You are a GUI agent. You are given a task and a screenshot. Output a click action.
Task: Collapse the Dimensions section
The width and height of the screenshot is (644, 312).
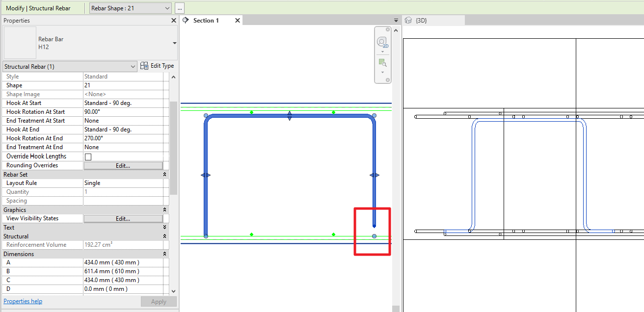pyautogui.click(x=164, y=254)
